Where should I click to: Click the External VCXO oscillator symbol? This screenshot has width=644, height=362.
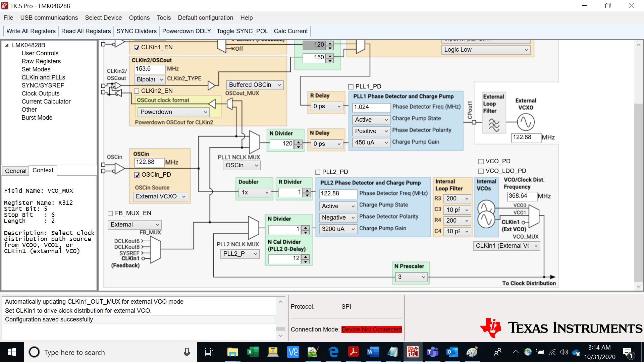526,122
